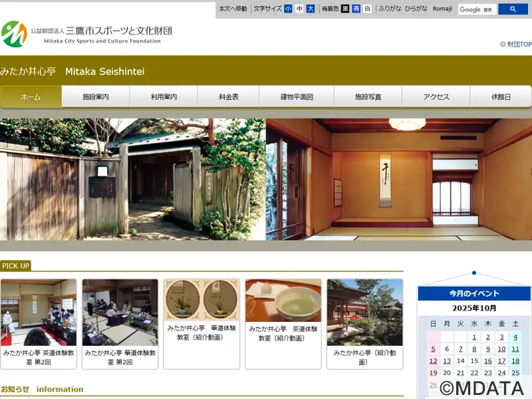Set text size to medium (中)
The image size is (532, 399).
click(x=299, y=9)
